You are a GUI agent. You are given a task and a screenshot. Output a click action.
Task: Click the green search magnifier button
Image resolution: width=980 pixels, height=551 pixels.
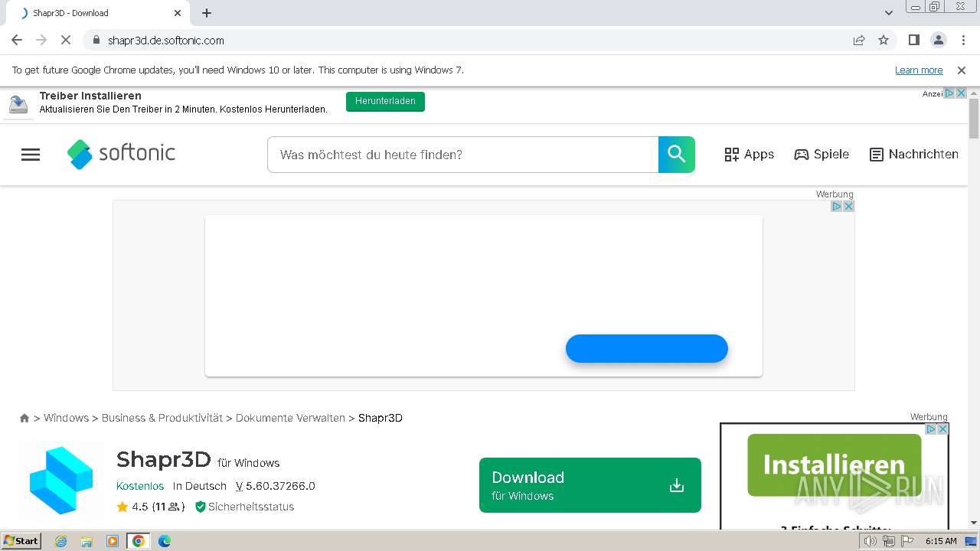click(x=677, y=155)
